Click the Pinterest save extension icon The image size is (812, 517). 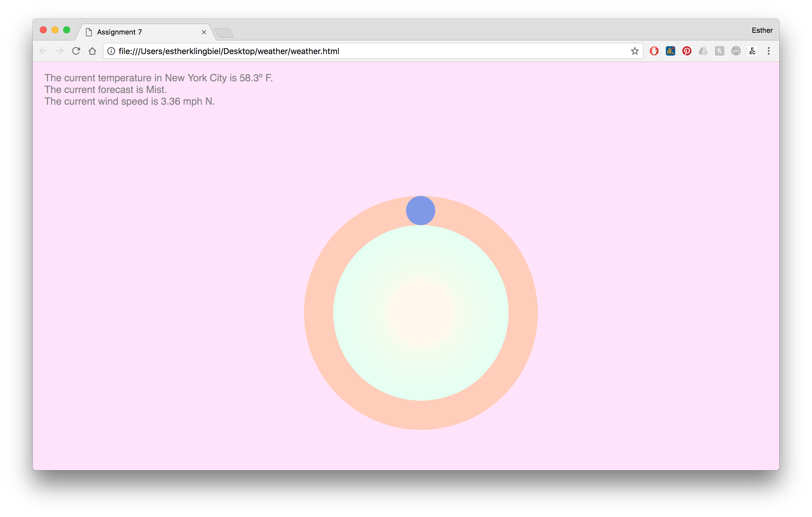click(687, 51)
